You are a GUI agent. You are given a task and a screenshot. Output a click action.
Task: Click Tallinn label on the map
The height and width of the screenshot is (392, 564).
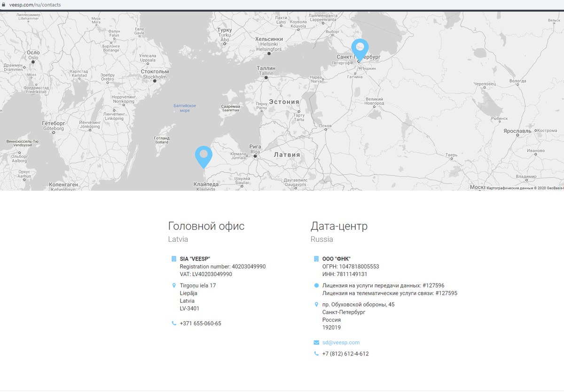(266, 71)
